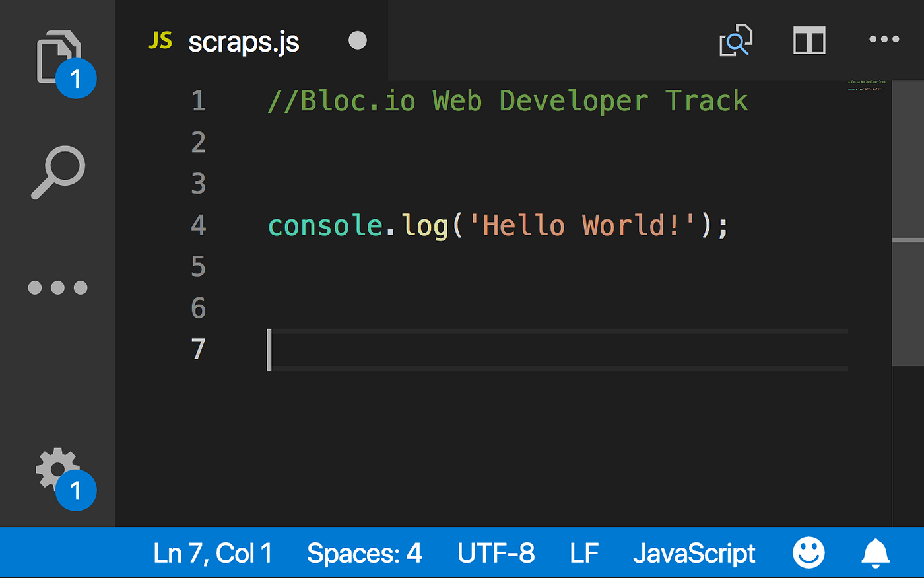This screenshot has width=924, height=578.
Task: Change encoding by clicking UTF-8
Action: click(x=496, y=553)
